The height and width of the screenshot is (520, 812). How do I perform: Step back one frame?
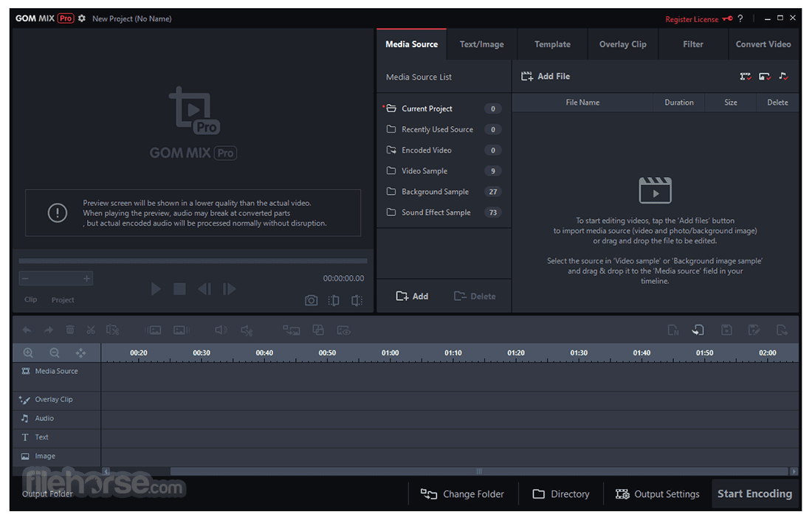[204, 288]
